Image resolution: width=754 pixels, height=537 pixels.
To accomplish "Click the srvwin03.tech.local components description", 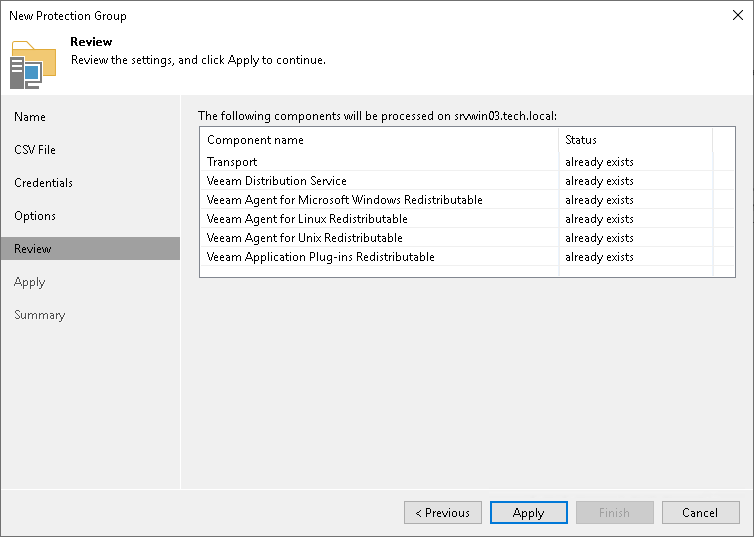I will point(377,116).
